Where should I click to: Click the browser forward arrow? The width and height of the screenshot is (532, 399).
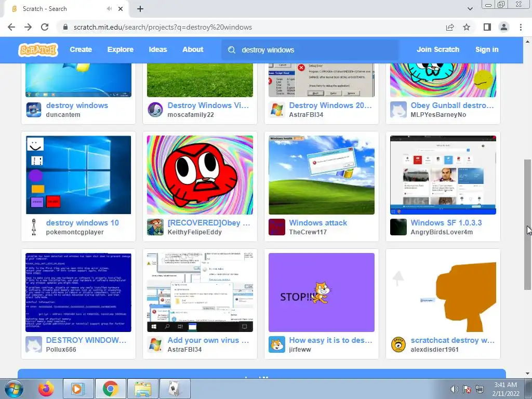point(28,27)
